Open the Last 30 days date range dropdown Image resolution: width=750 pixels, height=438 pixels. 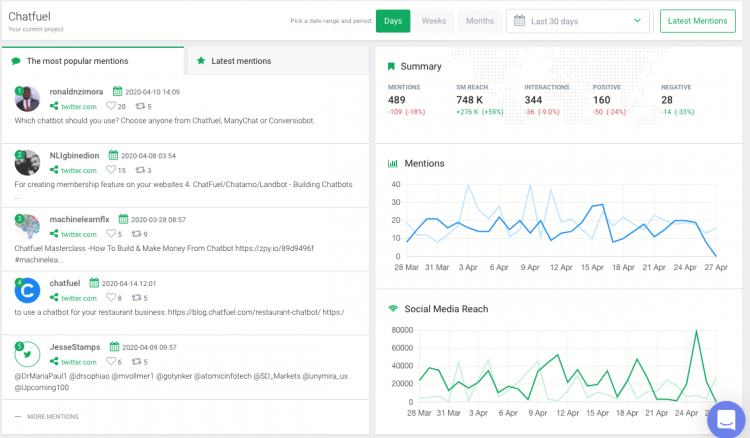pos(578,21)
